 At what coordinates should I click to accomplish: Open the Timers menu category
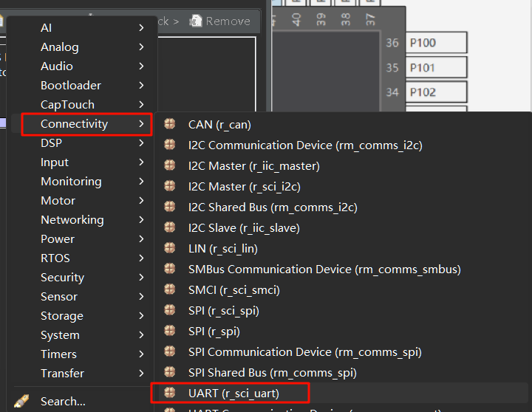point(81,354)
